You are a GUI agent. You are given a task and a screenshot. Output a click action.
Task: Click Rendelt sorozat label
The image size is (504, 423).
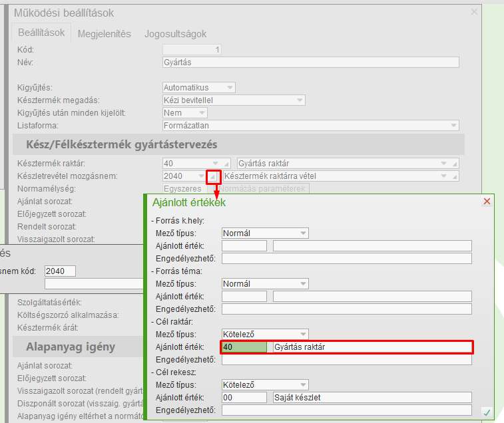coord(47,227)
